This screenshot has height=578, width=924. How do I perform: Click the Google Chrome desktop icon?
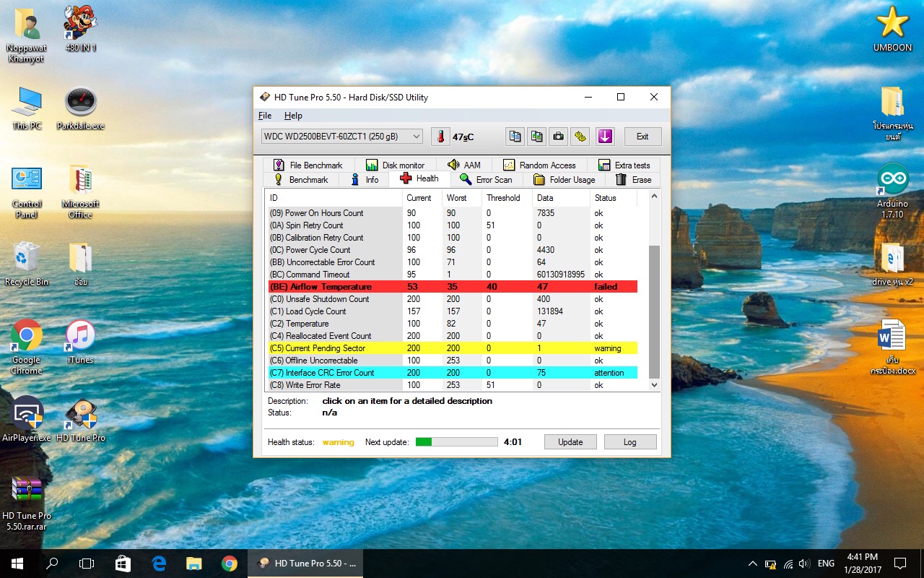click(27, 347)
